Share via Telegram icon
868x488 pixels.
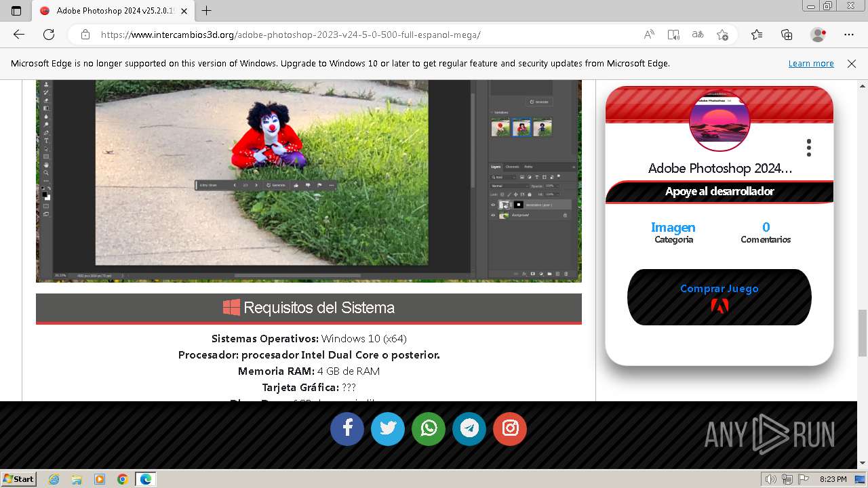pos(469,428)
